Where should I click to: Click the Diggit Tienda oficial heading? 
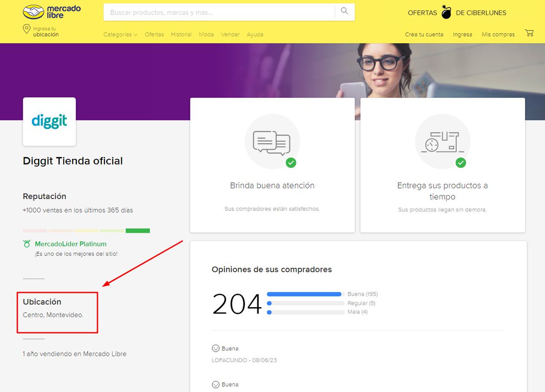tap(73, 161)
